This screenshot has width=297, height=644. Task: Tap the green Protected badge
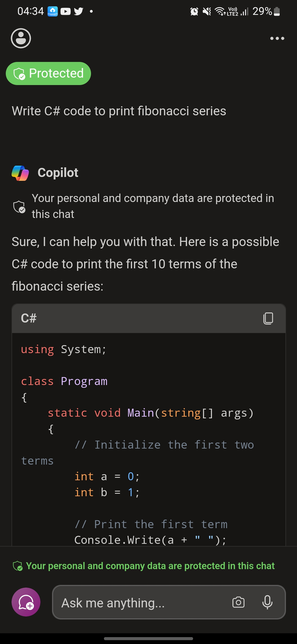(x=48, y=73)
